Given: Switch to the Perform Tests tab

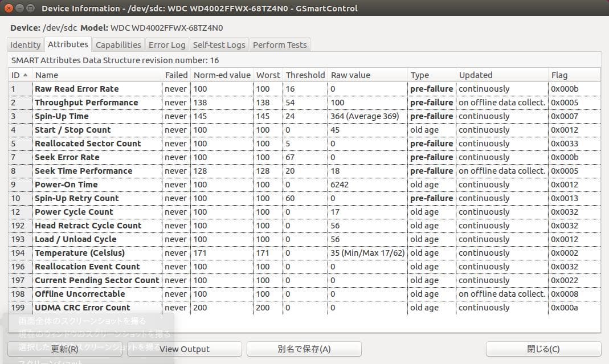Looking at the screenshot, I should coord(280,45).
